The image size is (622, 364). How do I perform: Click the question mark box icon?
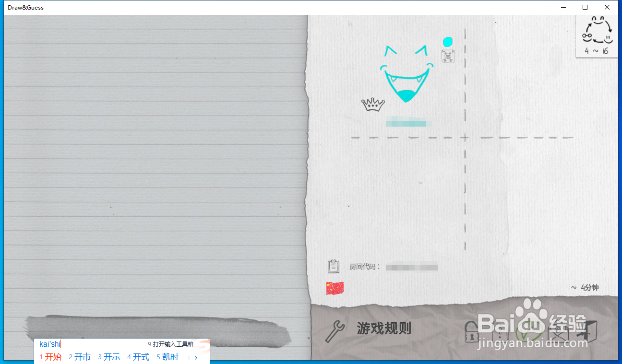[x=500, y=331]
